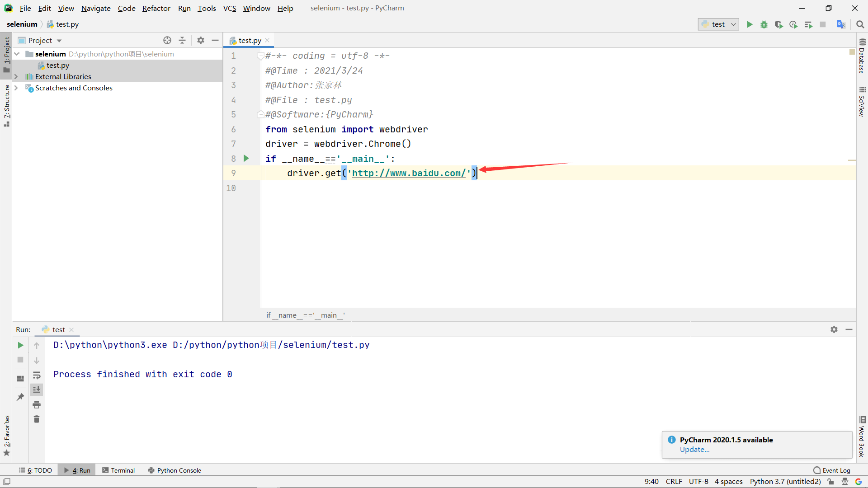Click the run gutter arrow on line 8
The height and width of the screenshot is (488, 868).
[x=246, y=158]
